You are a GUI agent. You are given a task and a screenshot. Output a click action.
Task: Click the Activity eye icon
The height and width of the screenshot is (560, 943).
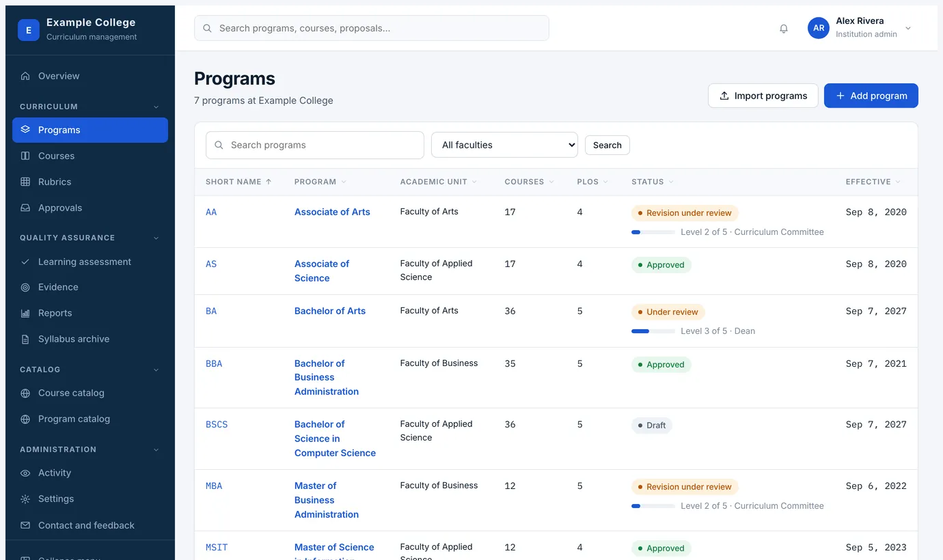[25, 473]
